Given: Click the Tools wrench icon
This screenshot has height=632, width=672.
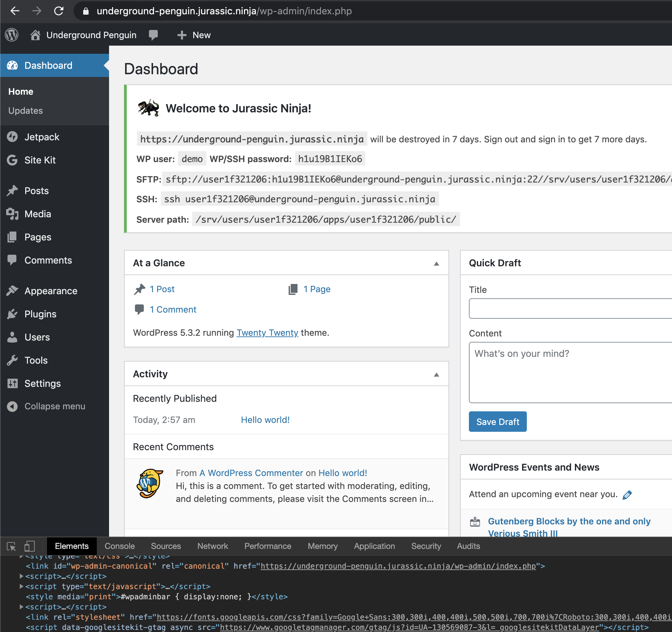Looking at the screenshot, I should pyautogui.click(x=12, y=360).
